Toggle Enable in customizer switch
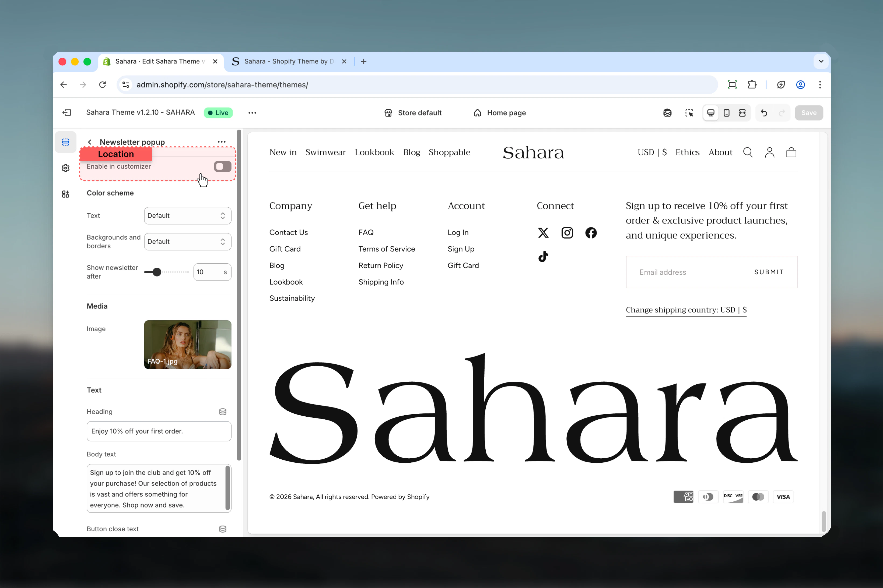Viewport: 883px width, 588px height. 223,167
